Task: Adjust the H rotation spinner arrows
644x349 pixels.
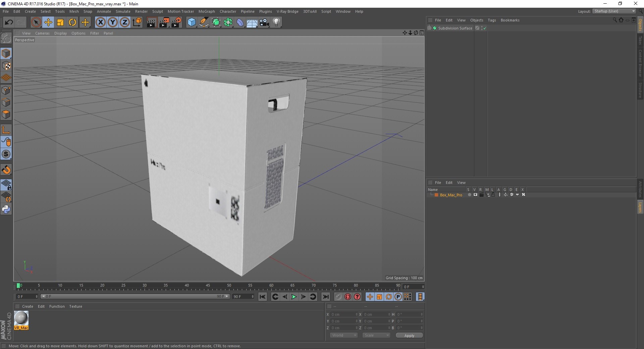Action: point(422,314)
